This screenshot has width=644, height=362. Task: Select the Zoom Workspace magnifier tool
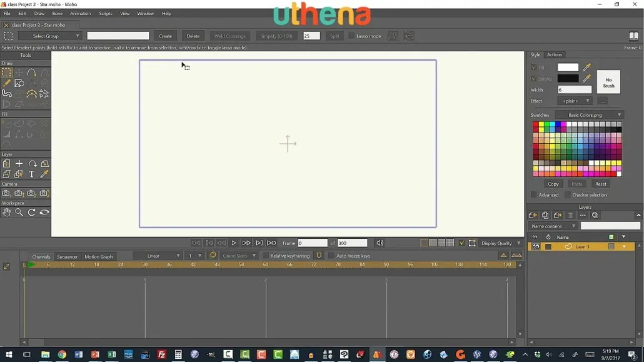pos(19,213)
